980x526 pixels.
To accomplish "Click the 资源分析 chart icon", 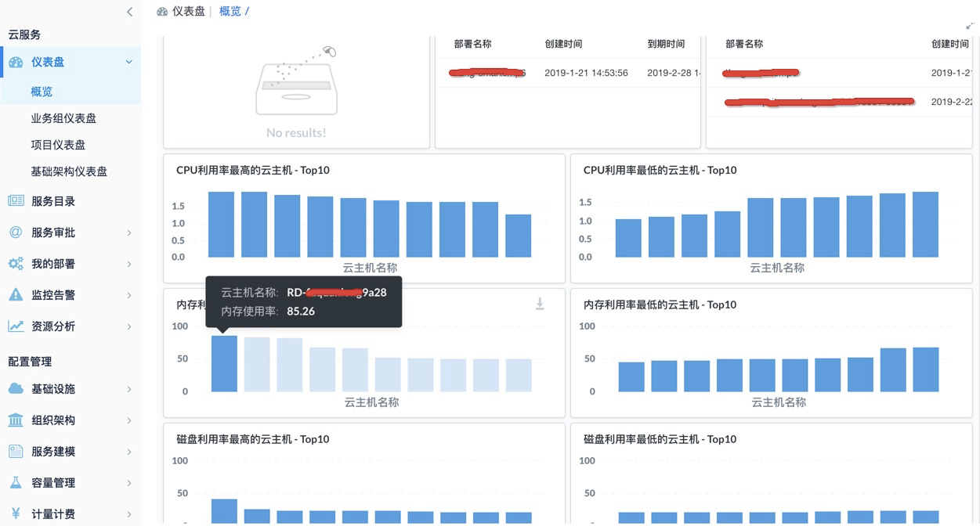I will point(16,326).
